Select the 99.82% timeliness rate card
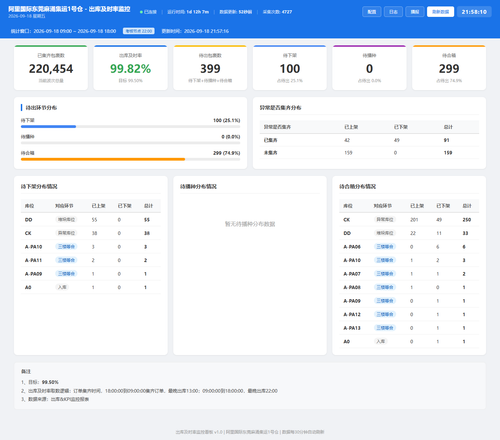The height and width of the screenshot is (440, 500). pos(130,68)
